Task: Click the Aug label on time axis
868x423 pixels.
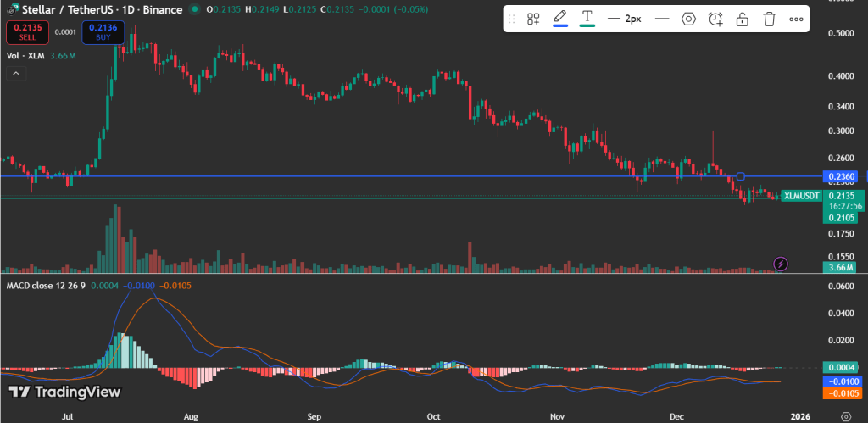Action: 191,416
